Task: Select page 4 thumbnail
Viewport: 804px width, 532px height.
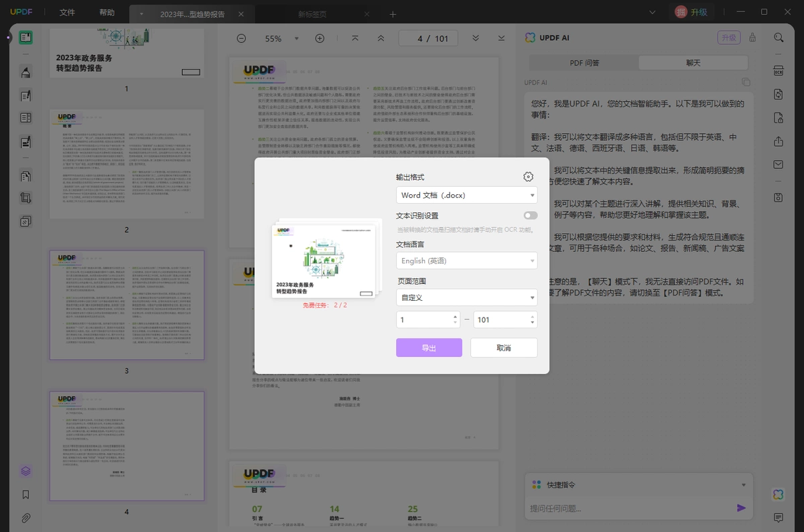Action: coord(127,446)
